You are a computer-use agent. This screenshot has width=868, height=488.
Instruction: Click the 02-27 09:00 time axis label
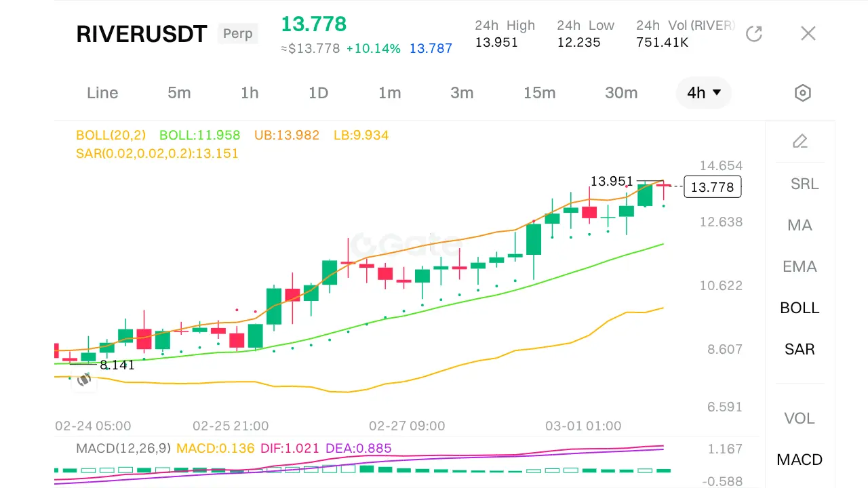pyautogui.click(x=407, y=426)
